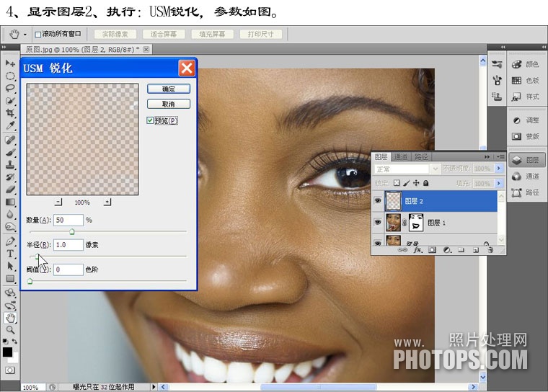Select the 图层 tab

pyautogui.click(x=381, y=157)
